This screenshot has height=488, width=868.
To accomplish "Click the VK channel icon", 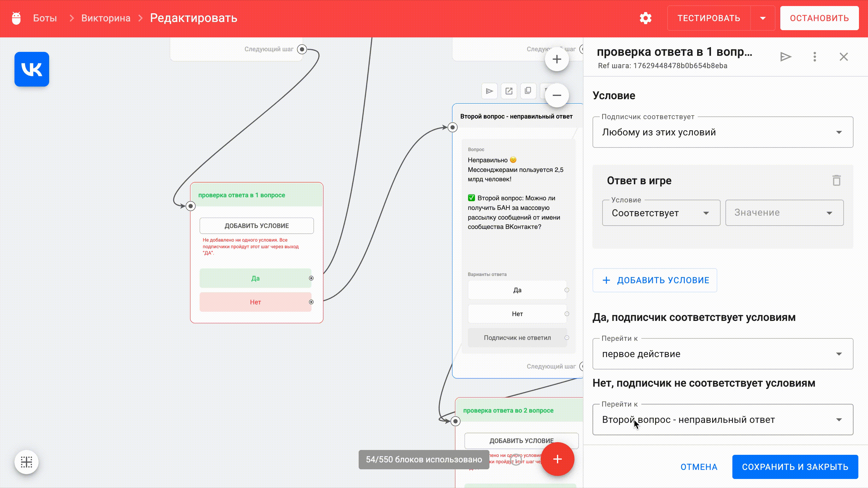I will click(32, 69).
